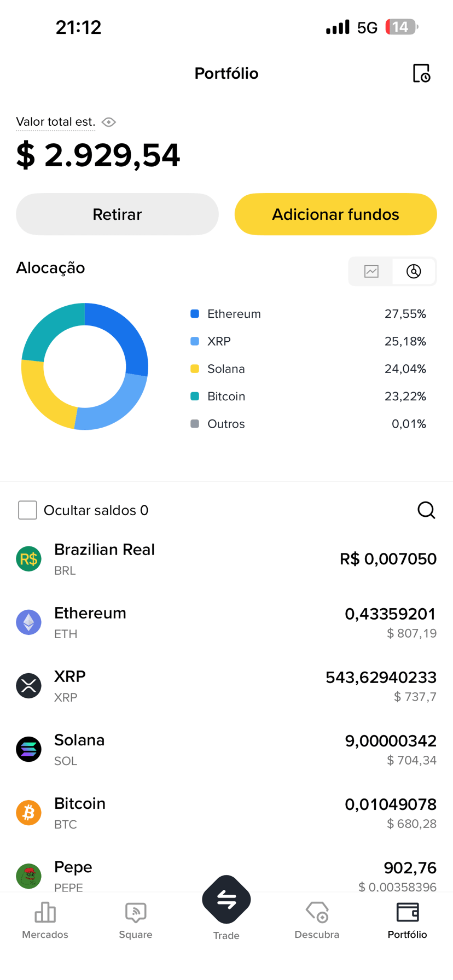Tap the Retirar button
The image size is (453, 980).
click(117, 214)
